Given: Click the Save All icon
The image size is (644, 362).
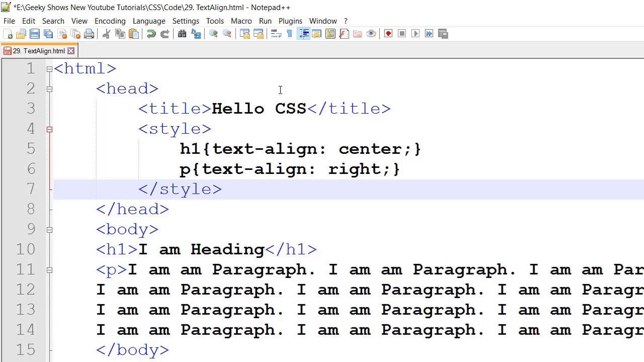Looking at the screenshot, I should (x=48, y=34).
